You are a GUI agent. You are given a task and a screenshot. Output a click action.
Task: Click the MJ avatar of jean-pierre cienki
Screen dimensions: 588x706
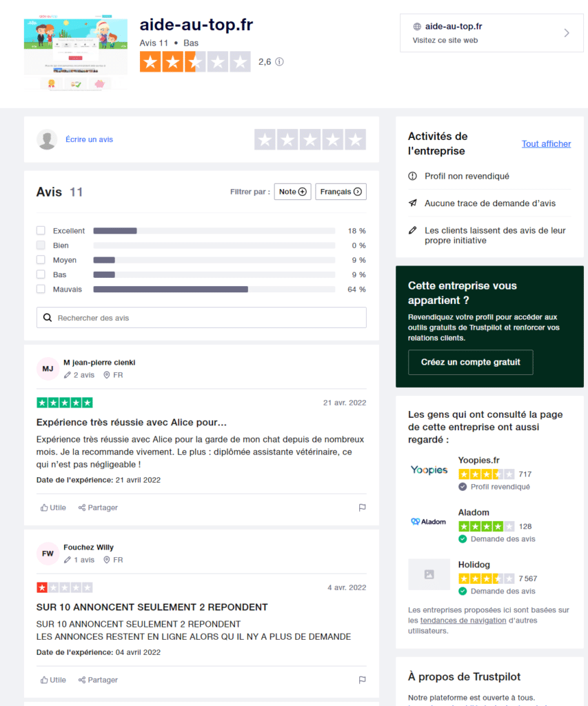[x=48, y=369]
